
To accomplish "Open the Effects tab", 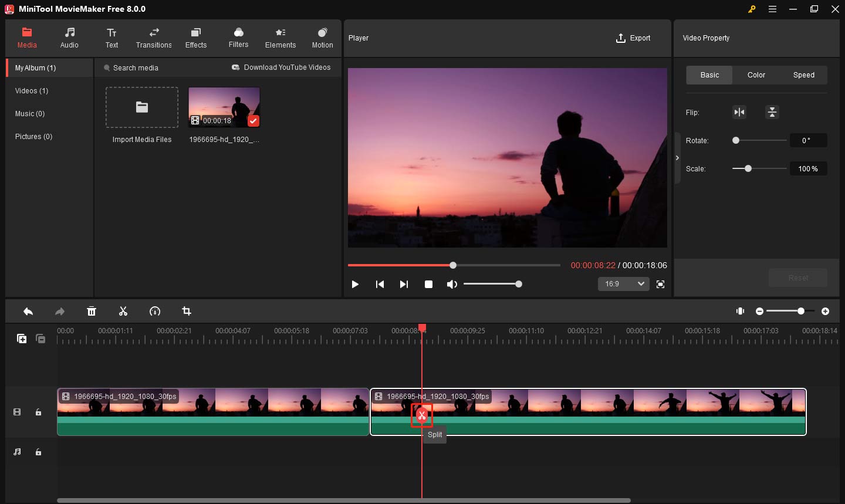I will click(196, 38).
